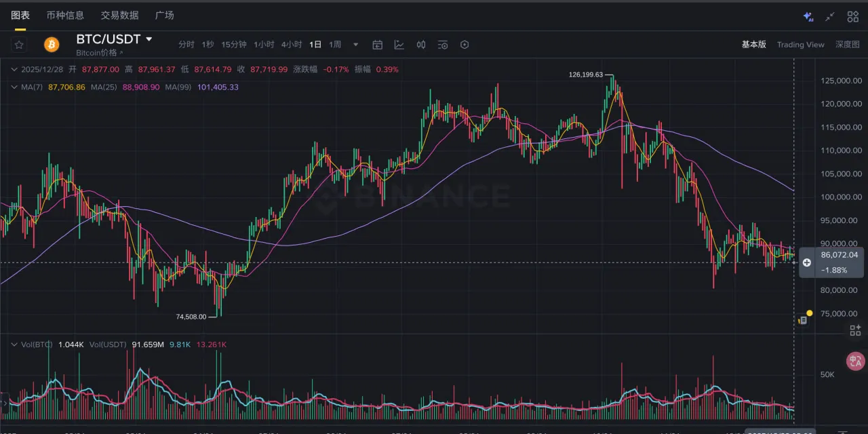
Task: Select the 4小时 time interval
Action: pos(292,45)
